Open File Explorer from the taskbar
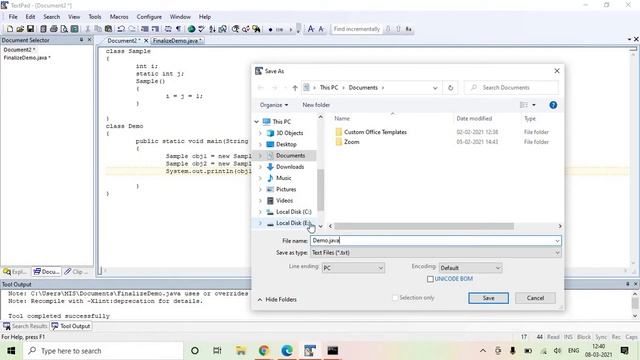 tap(241, 350)
